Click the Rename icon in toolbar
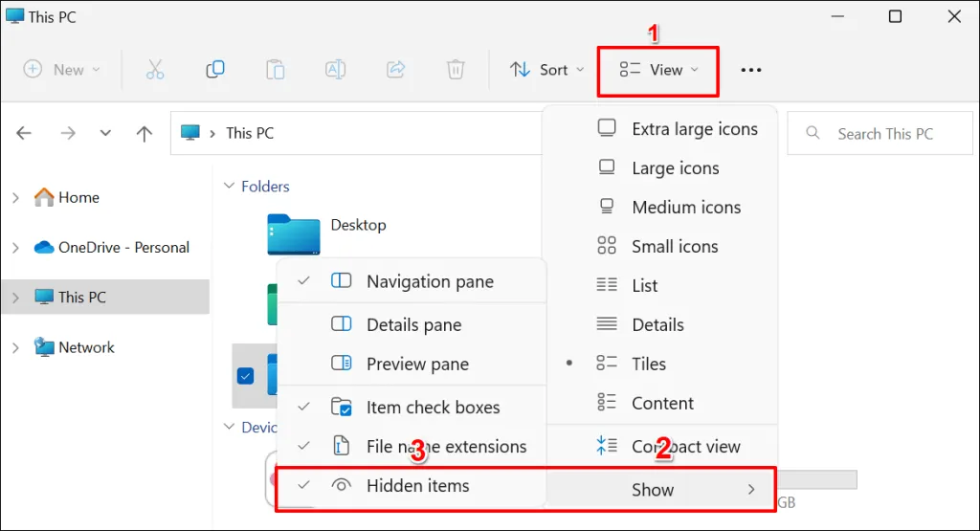Screen dimensions: 980x531 point(335,70)
